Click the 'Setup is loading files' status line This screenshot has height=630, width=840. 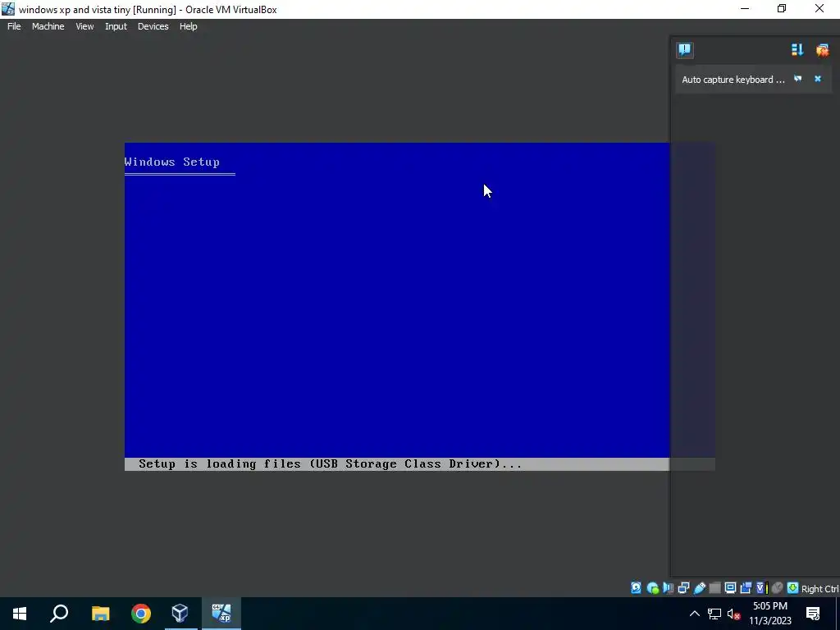click(330, 464)
